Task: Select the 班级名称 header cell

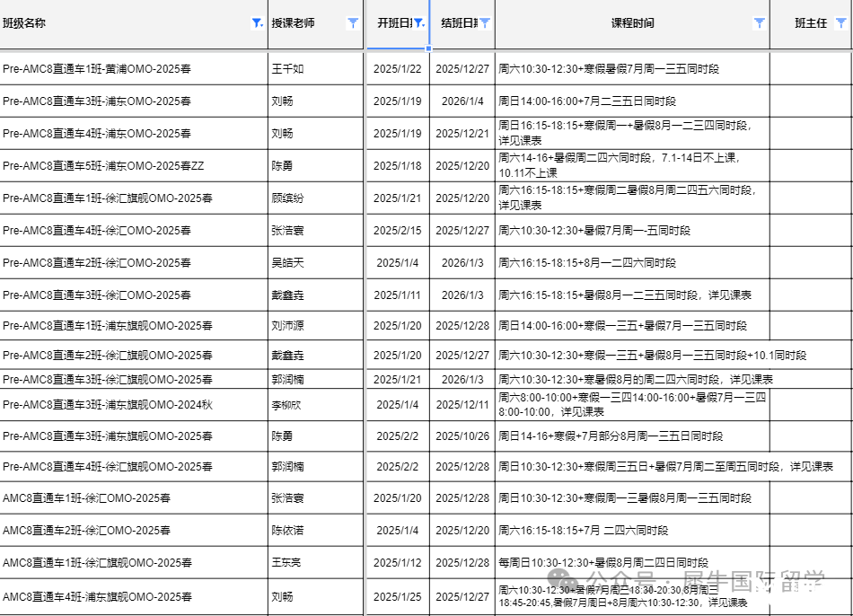Action: coord(133,23)
